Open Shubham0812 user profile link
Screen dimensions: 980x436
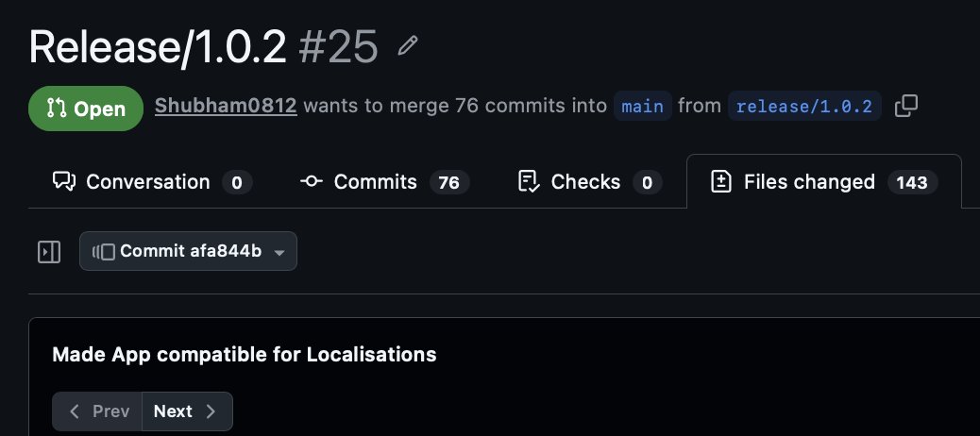click(226, 106)
